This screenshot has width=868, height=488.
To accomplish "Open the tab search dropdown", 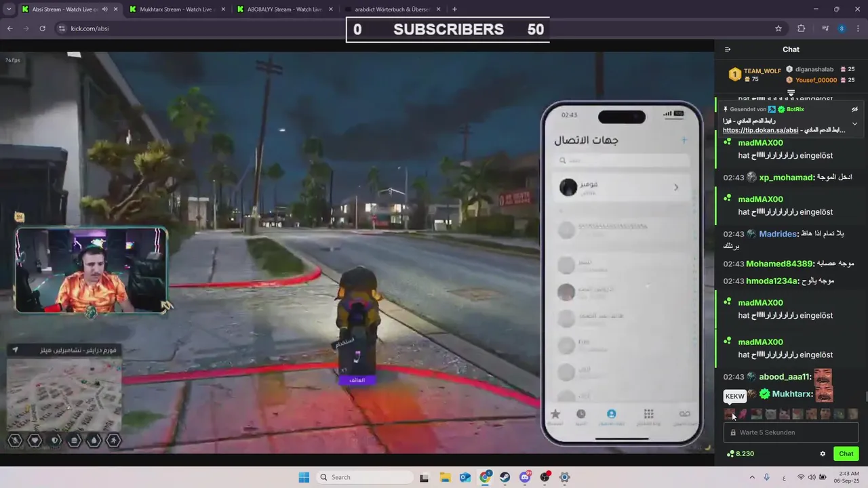I will [8, 9].
